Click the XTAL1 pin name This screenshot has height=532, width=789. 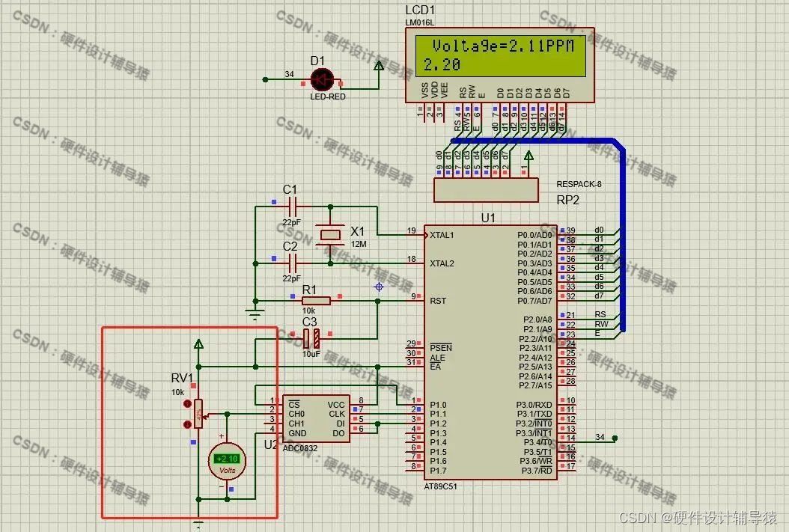(442, 235)
